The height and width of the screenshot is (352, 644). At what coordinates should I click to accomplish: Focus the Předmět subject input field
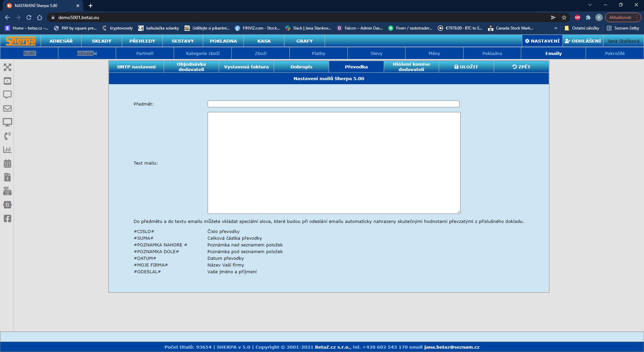[x=333, y=104]
